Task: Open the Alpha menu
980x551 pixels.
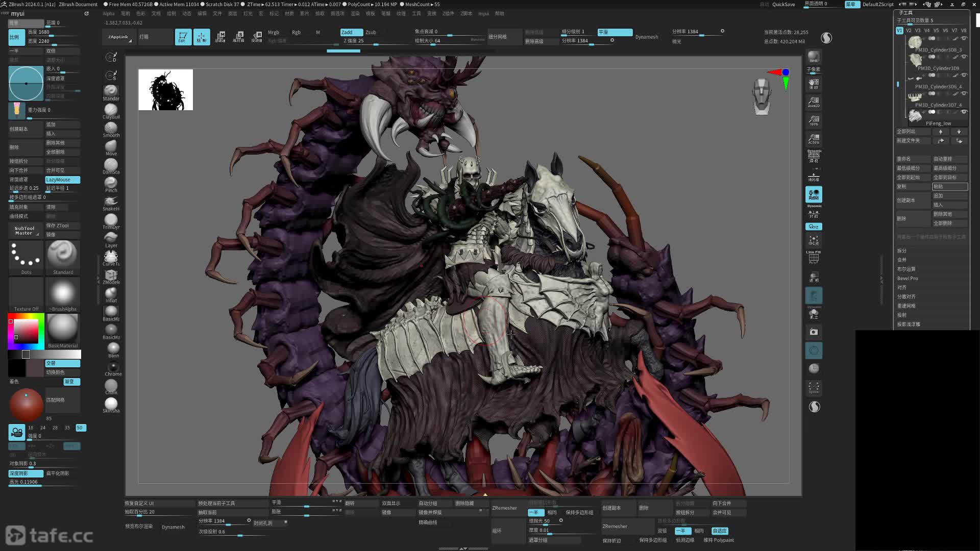Action: pyautogui.click(x=108, y=14)
